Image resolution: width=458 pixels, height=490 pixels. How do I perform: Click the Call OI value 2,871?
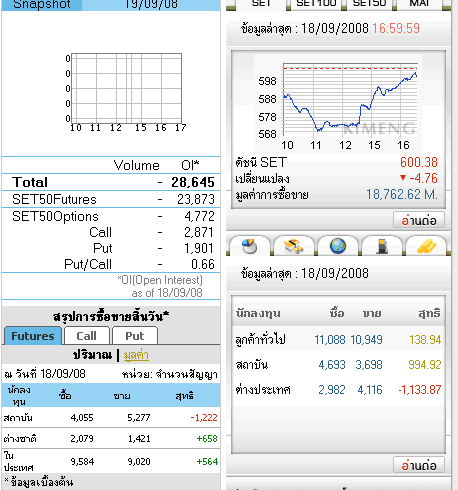click(199, 232)
